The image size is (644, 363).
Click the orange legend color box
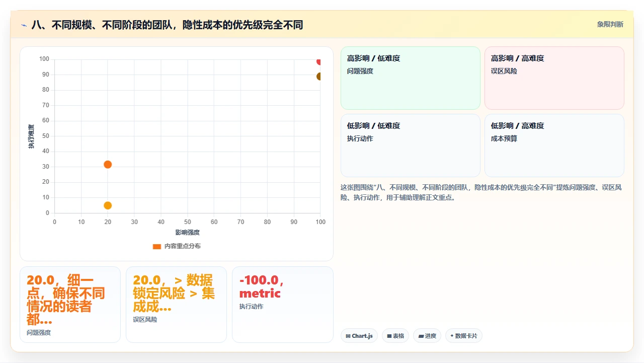click(x=157, y=246)
